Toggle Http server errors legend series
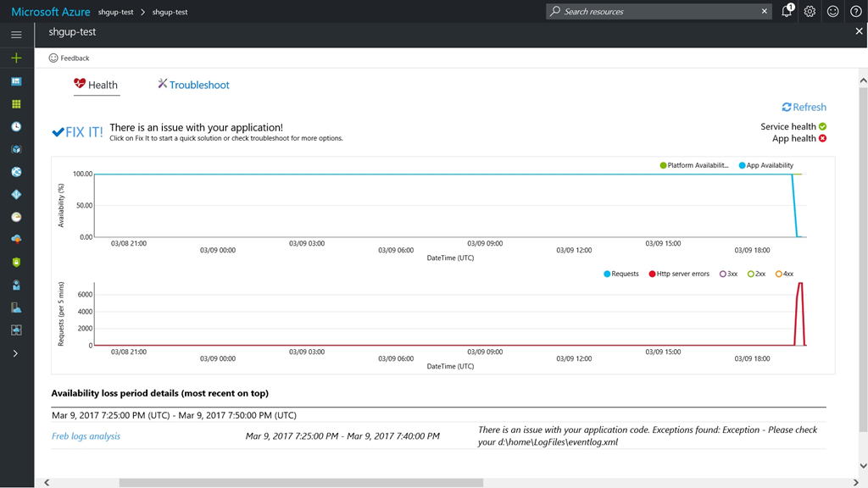 678,274
